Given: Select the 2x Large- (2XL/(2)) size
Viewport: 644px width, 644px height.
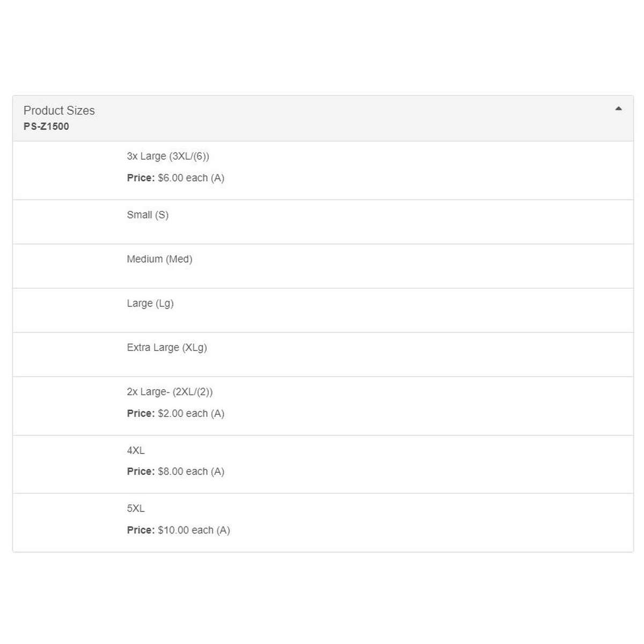Looking at the screenshot, I should pyautogui.click(x=170, y=392).
